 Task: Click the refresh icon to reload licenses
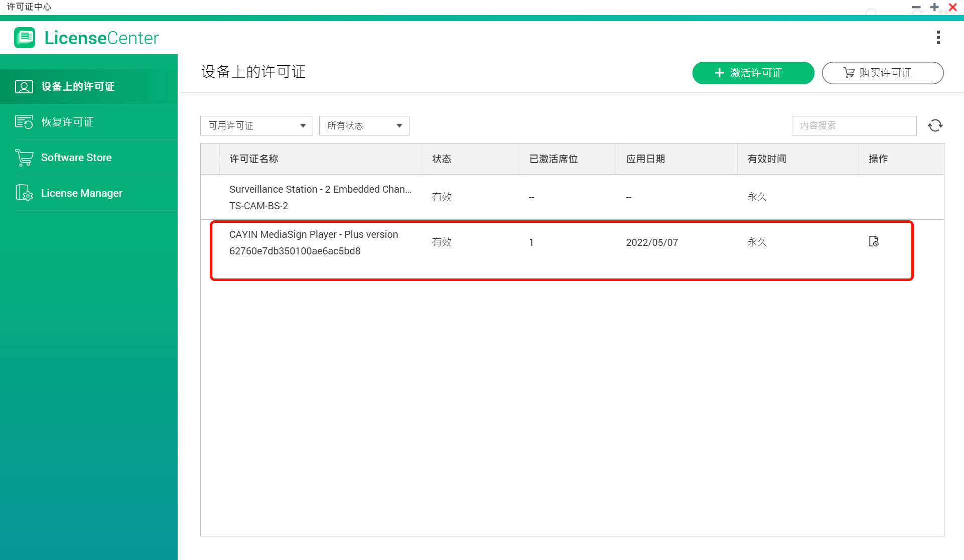pyautogui.click(x=935, y=125)
